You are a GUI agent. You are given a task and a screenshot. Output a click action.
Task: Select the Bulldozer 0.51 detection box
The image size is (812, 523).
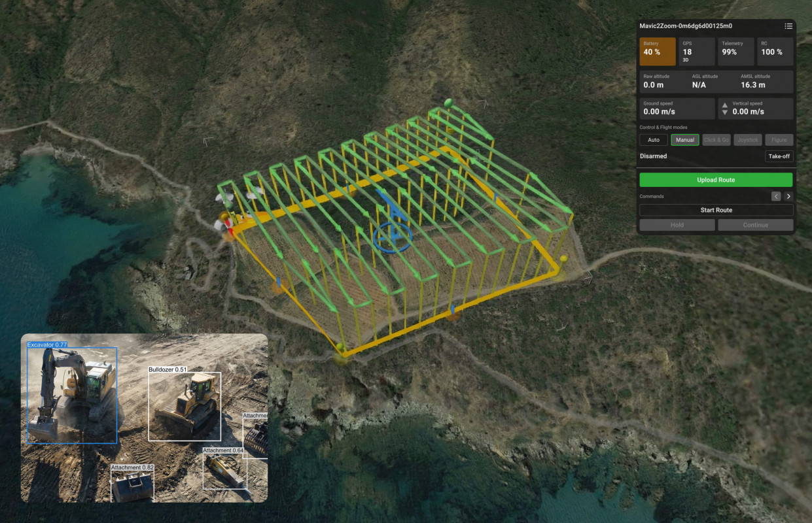click(184, 405)
